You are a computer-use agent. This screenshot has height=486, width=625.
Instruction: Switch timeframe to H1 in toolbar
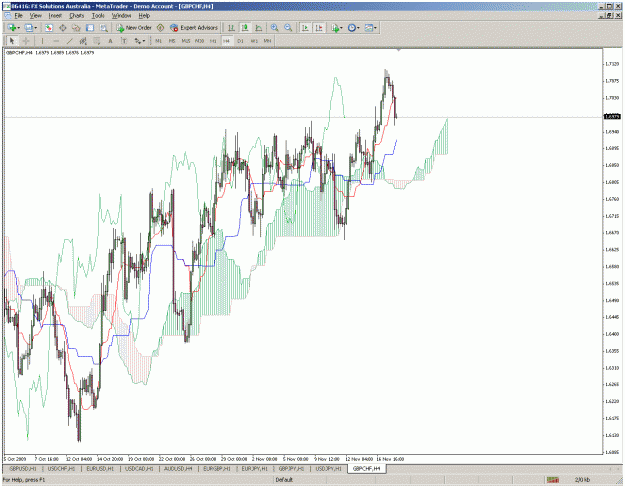pos(213,41)
